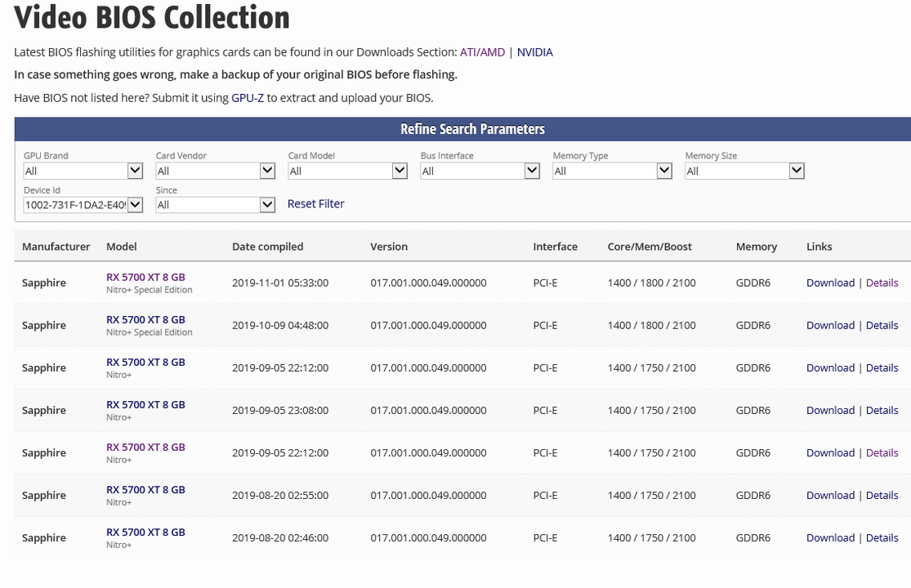Click 1400 / 1750 / 2100 in the 23:08:00 row
Screen dimensions: 911x588
tap(652, 411)
